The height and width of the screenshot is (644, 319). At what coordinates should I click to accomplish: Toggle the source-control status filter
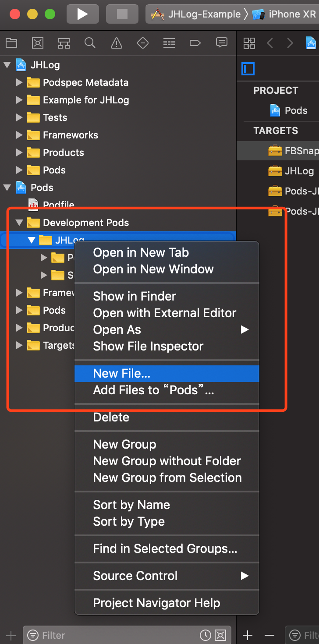click(220, 635)
